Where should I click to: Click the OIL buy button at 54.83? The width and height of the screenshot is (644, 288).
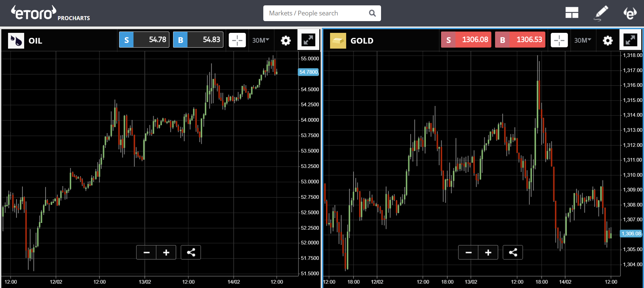coord(198,40)
